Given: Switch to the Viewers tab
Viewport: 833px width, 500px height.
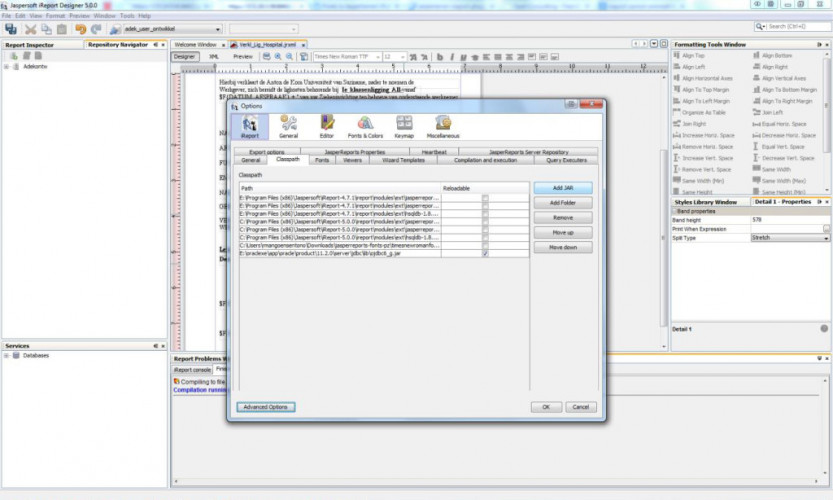Looking at the screenshot, I should [352, 160].
